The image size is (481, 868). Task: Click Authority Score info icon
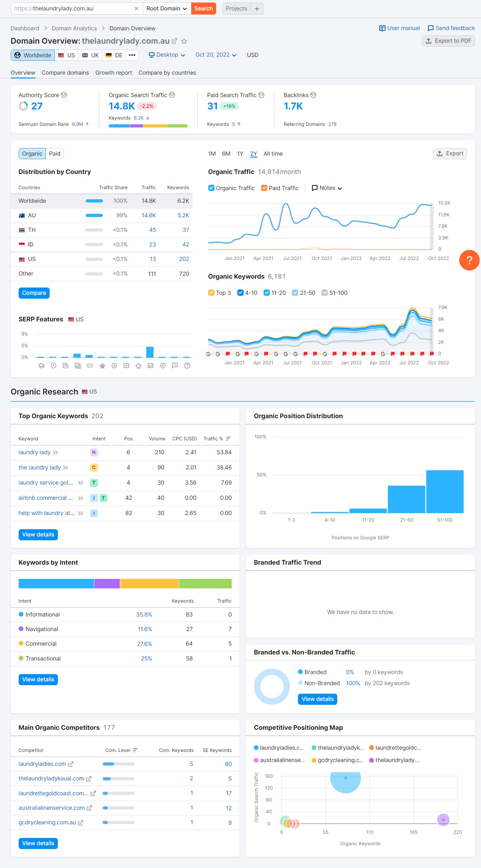pos(64,95)
